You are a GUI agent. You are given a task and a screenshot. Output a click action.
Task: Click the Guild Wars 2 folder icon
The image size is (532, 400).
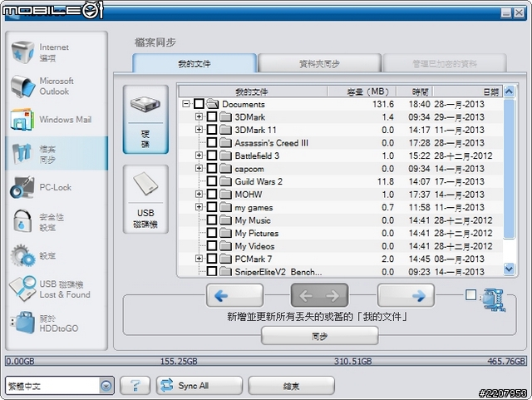pos(225,181)
